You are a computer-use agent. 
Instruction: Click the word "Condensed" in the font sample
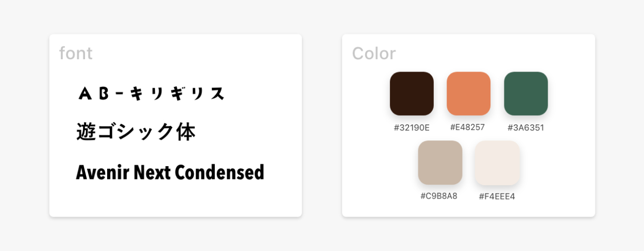219,173
